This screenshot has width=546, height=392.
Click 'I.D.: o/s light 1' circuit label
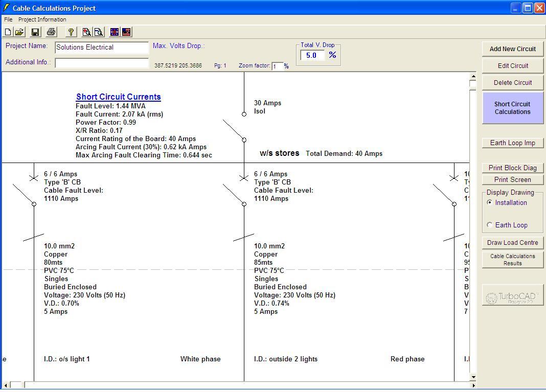click(66, 359)
